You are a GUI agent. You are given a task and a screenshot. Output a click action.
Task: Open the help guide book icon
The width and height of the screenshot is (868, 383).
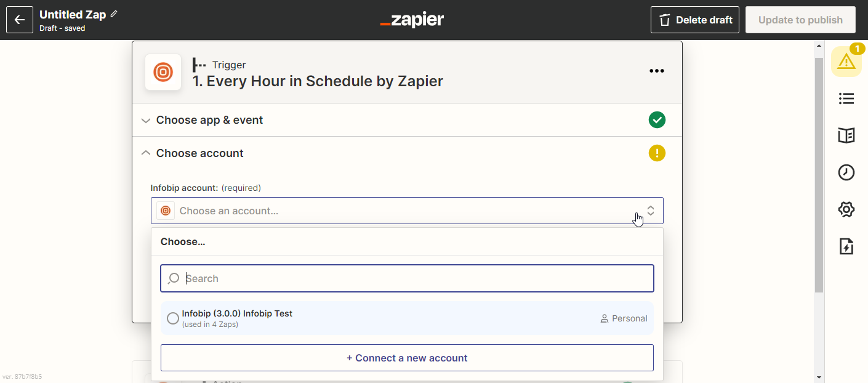[846, 135]
